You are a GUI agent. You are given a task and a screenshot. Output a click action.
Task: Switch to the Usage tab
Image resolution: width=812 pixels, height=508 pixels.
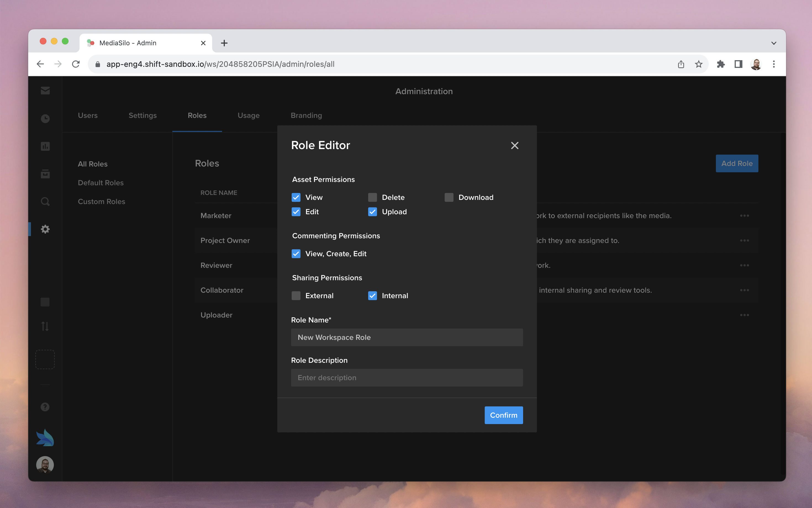[248, 115]
